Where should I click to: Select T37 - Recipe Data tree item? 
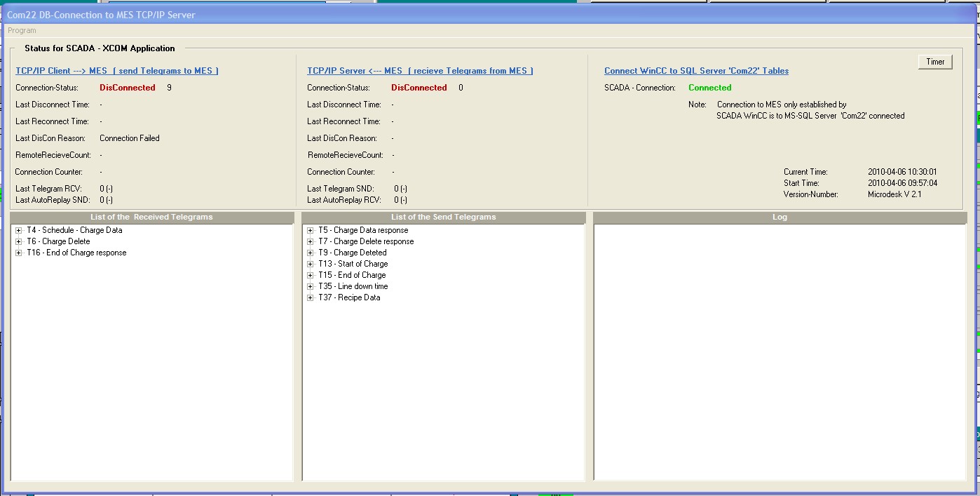click(349, 297)
